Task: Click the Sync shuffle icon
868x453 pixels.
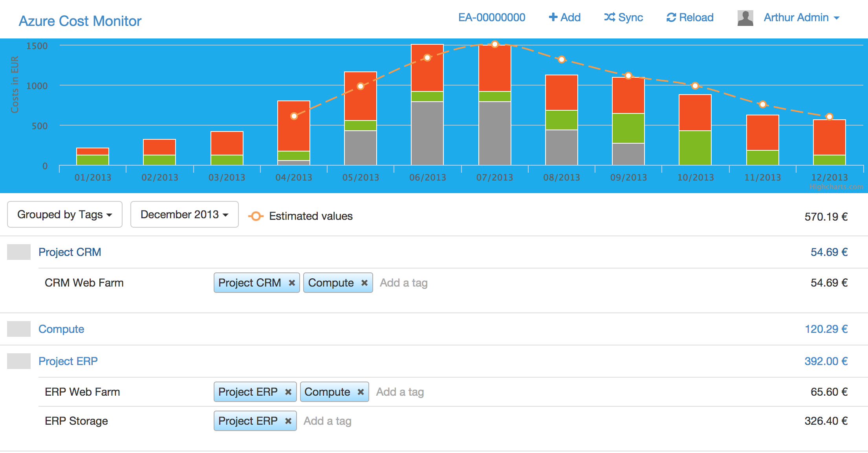Action: click(x=610, y=17)
